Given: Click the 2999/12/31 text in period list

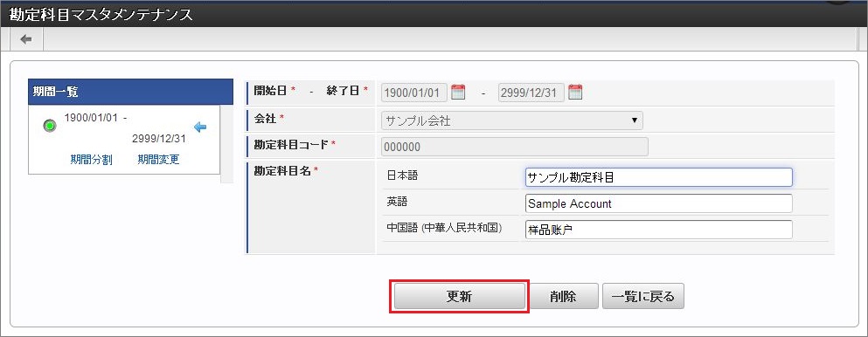Looking at the screenshot, I should [x=159, y=139].
